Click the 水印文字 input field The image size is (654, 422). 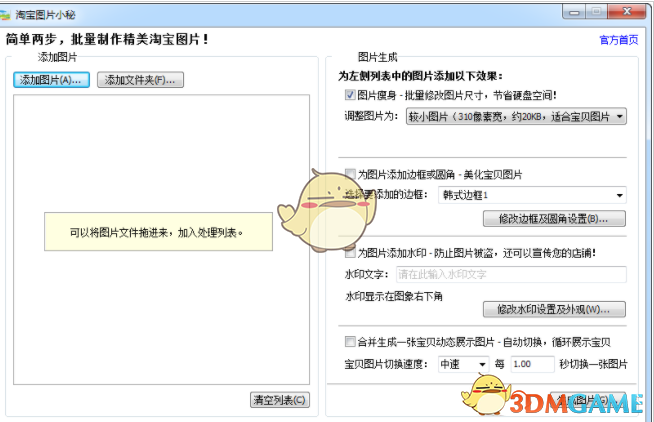pyautogui.click(x=510, y=274)
